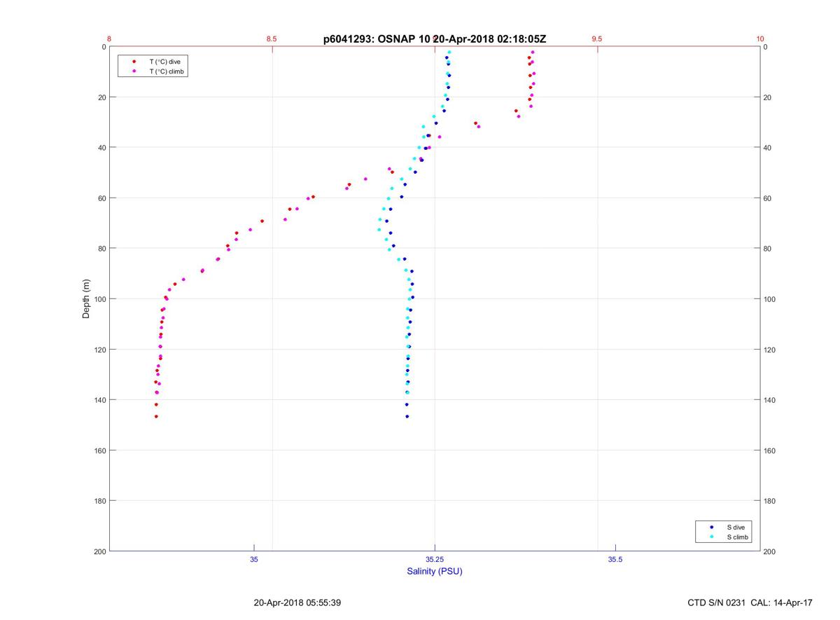Click the red '8' temperature tick label
The width and height of the screenshot is (840, 620).
pyautogui.click(x=109, y=39)
